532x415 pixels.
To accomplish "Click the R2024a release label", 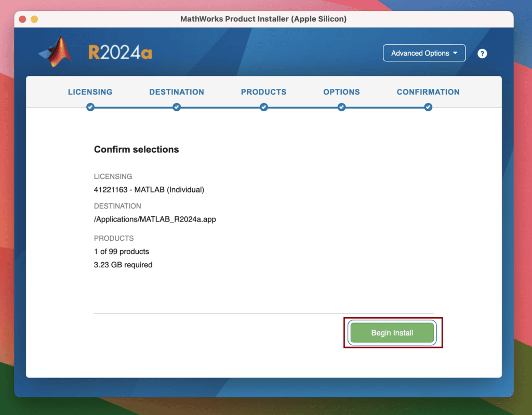I will point(120,53).
